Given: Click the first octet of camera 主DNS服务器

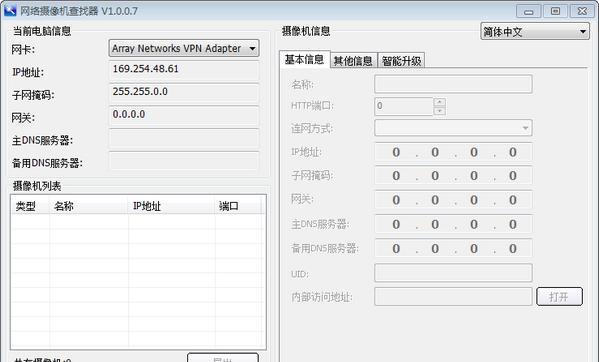Looking at the screenshot, I should pos(396,224).
